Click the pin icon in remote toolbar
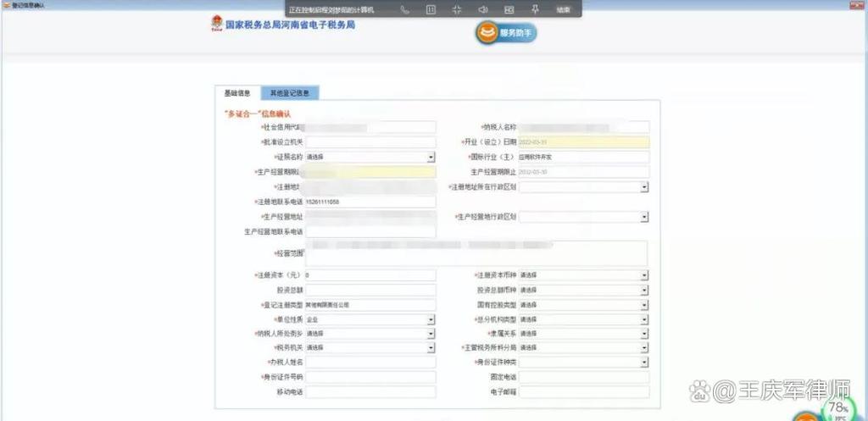 [x=535, y=9]
